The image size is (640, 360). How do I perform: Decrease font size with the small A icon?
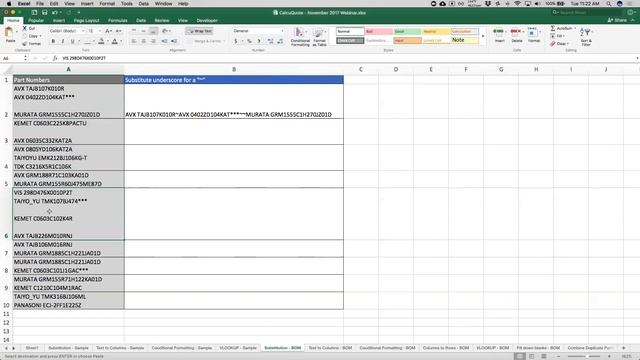[118, 31]
